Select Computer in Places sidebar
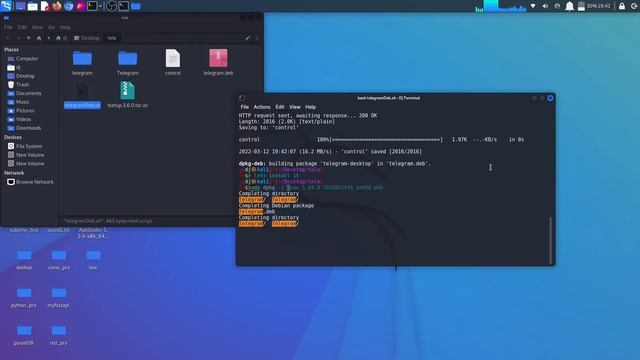Screen dimensions: 640x360 [x=27, y=59]
